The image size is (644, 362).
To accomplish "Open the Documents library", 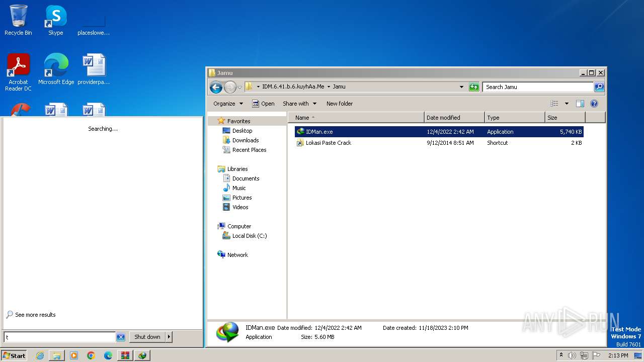I will tap(246, 178).
